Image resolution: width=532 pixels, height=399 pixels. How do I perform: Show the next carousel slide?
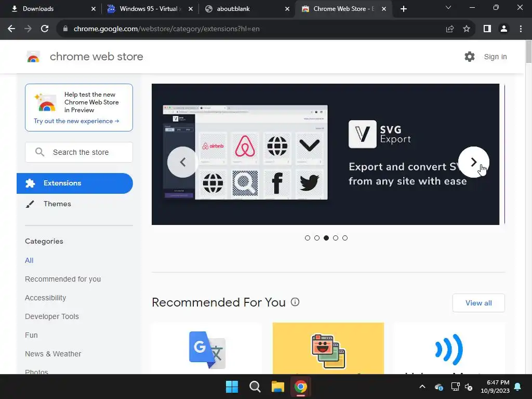(x=474, y=162)
